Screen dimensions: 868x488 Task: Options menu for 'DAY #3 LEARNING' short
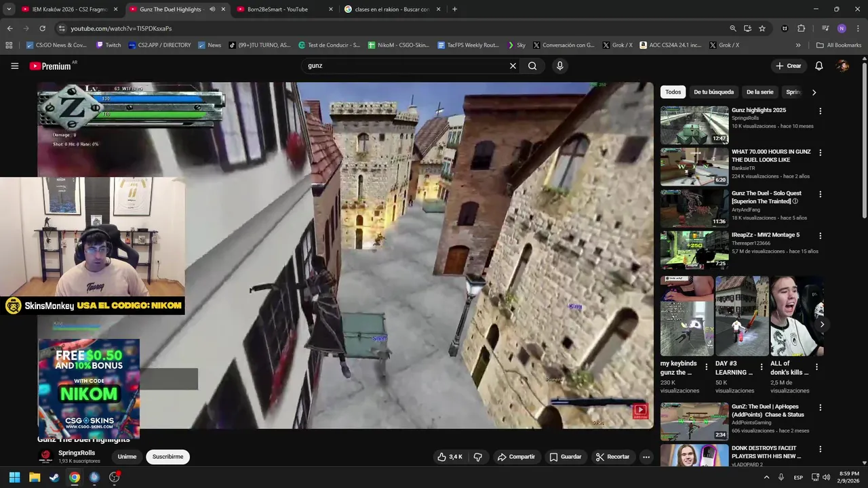coord(761,367)
